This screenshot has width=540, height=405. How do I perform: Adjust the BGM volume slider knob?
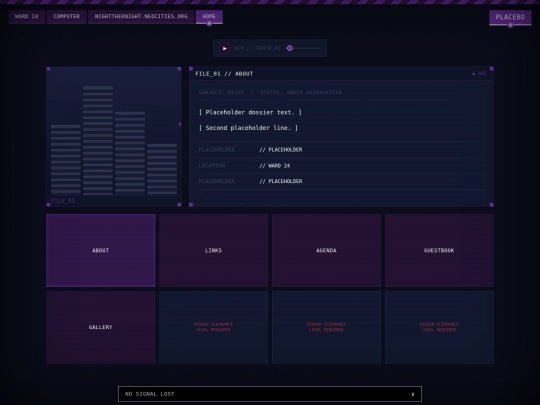[x=290, y=48]
